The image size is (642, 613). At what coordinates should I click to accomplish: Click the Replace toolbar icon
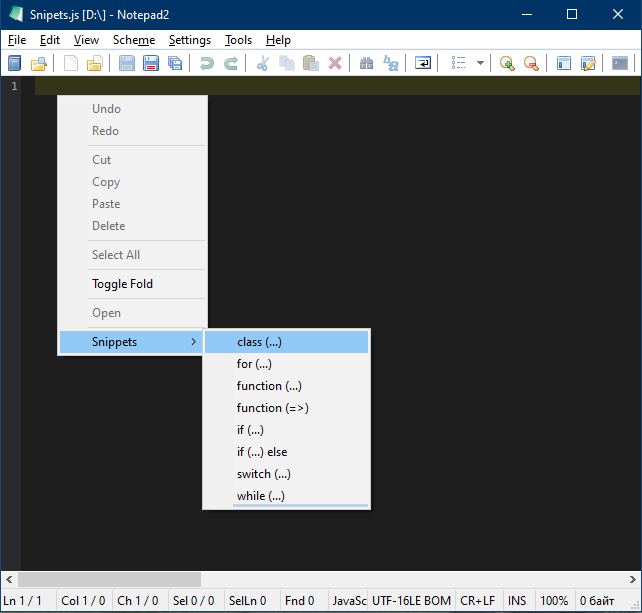(x=391, y=63)
